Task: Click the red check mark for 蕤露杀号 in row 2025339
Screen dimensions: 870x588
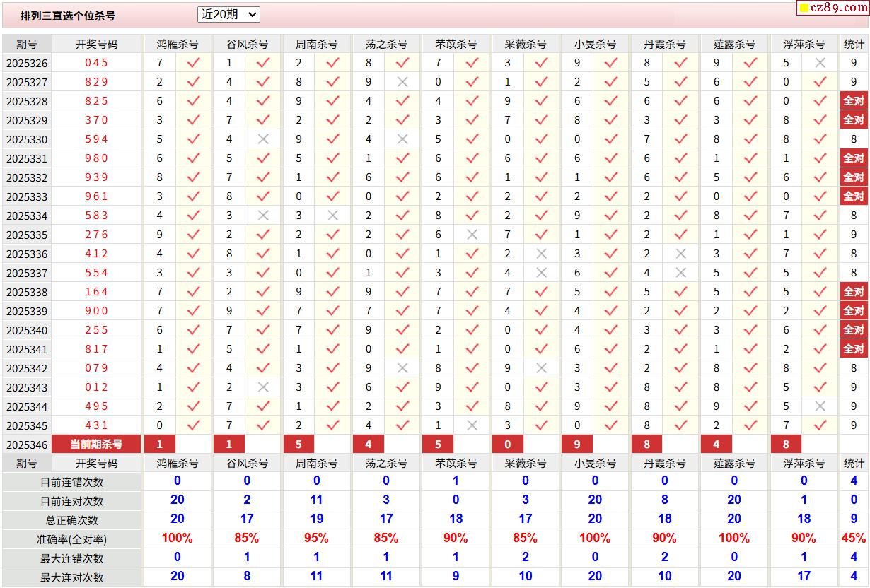Action: 750,311
